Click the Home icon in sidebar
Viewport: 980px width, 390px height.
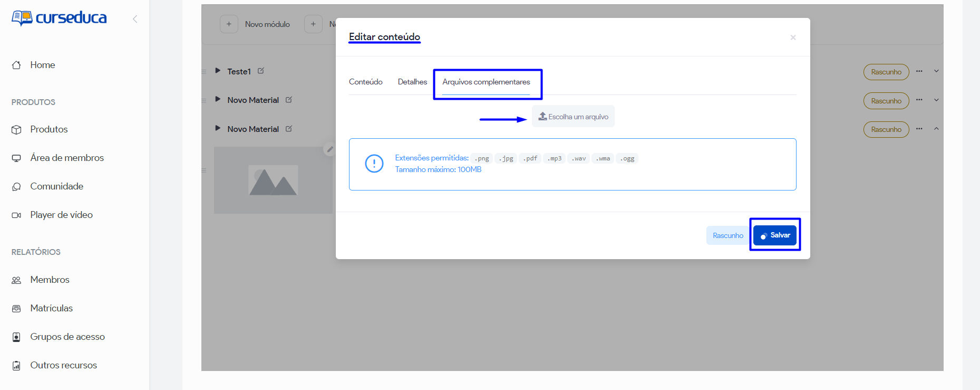tap(16, 65)
